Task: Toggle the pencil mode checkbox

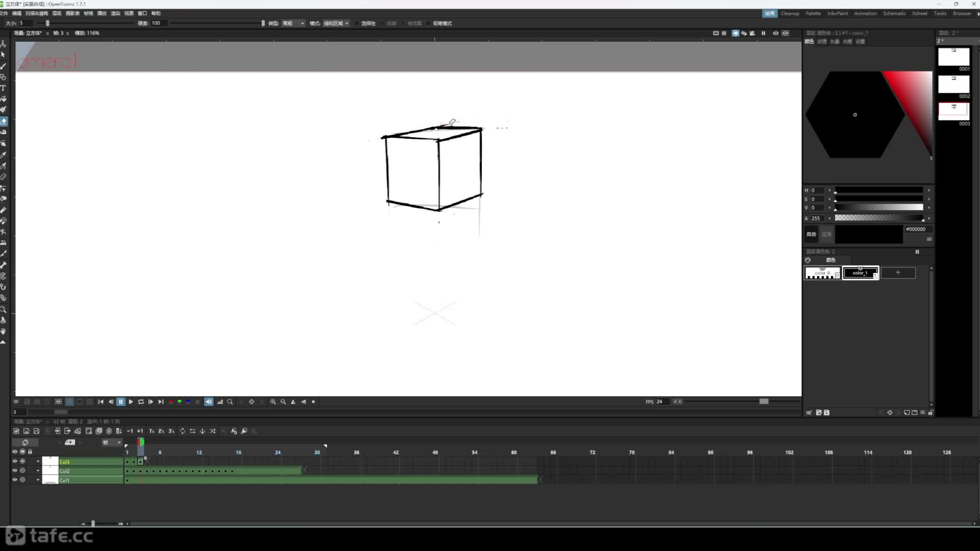Action: click(x=429, y=23)
